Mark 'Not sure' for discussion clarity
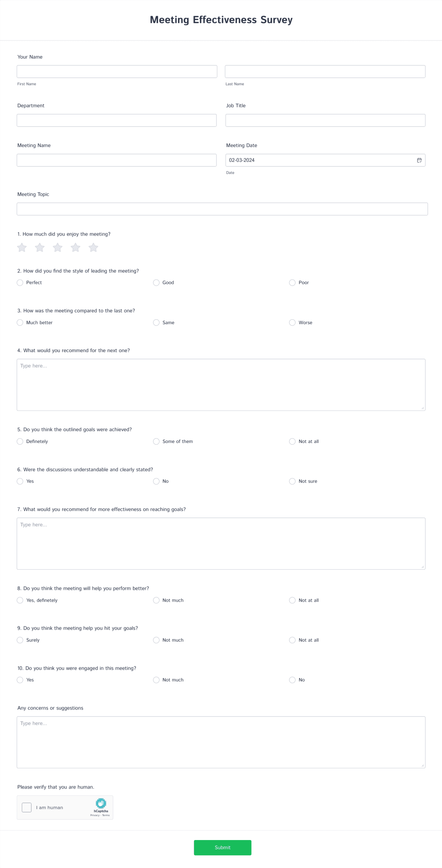This screenshot has width=442, height=868. (292, 481)
